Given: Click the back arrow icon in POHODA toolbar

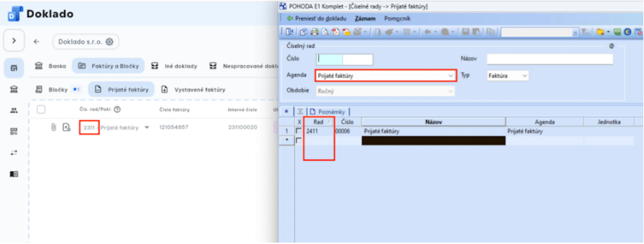Looking at the screenshot, I should coord(428,32).
